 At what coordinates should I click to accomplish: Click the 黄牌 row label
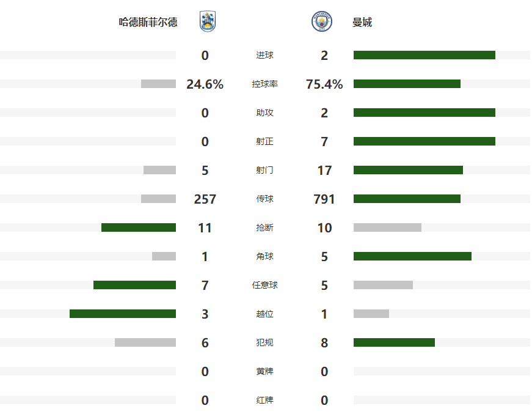(x=264, y=372)
